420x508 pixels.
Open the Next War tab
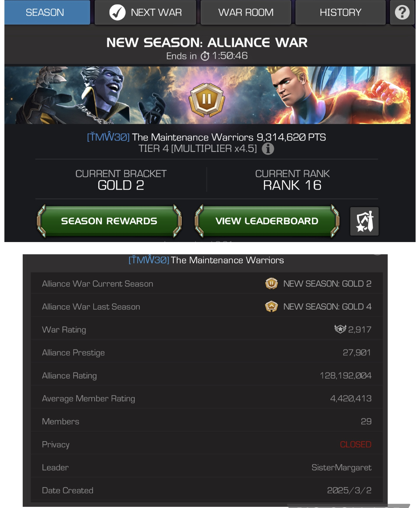[x=145, y=12]
